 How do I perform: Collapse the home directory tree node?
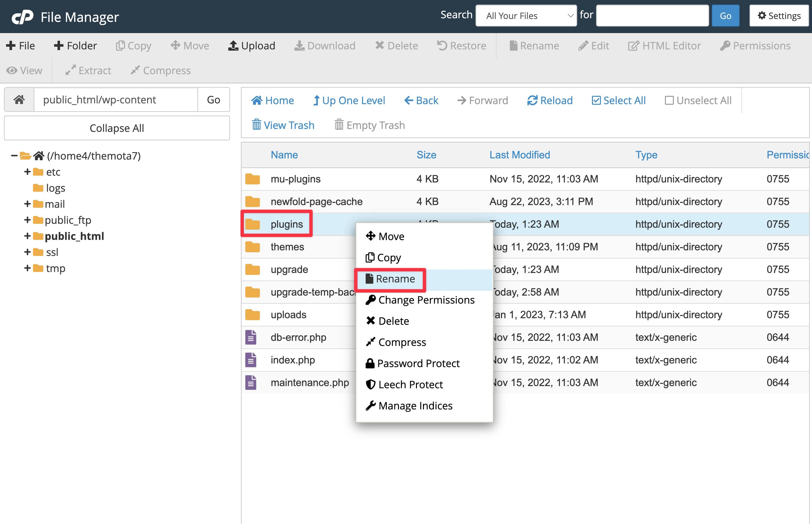point(14,155)
